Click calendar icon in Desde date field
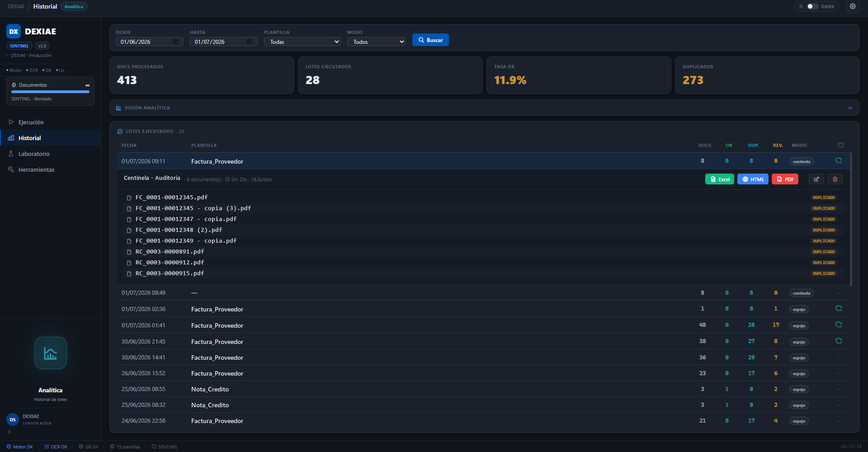This screenshot has width=868, height=452. click(x=175, y=42)
